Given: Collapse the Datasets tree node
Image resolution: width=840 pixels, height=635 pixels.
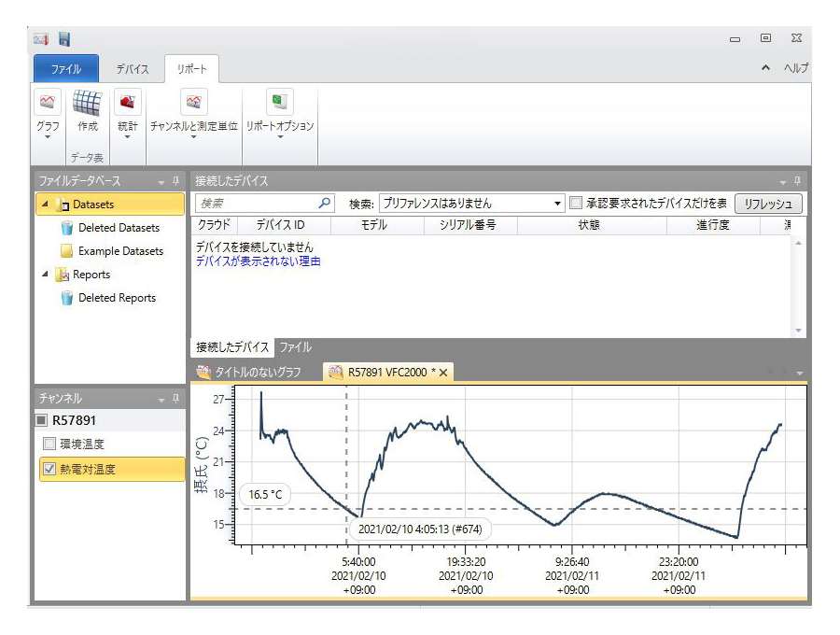Looking at the screenshot, I should click(x=44, y=205).
